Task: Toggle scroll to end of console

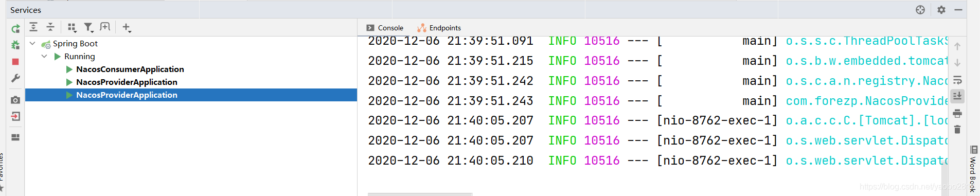Action: [957, 96]
